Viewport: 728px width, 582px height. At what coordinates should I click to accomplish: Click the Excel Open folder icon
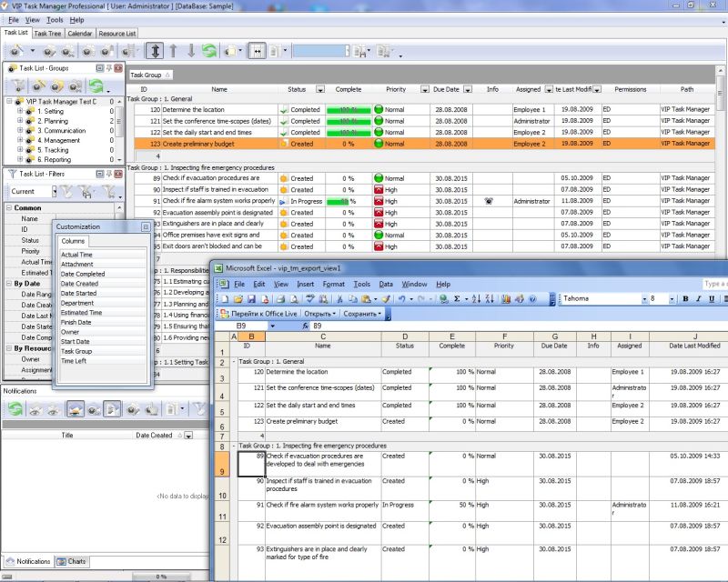(x=238, y=299)
